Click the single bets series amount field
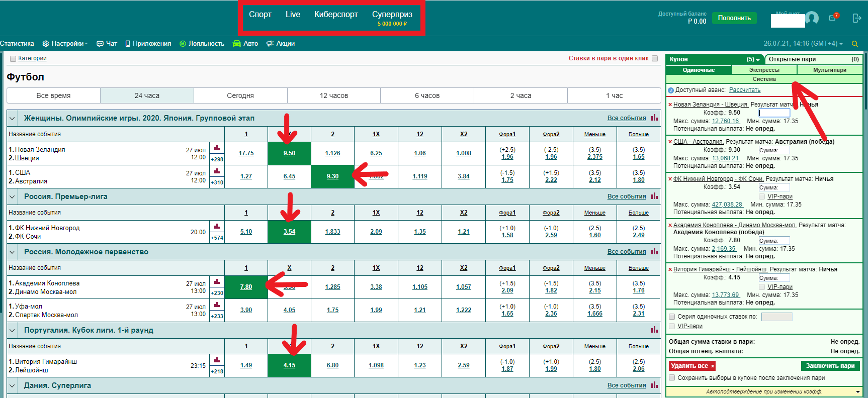Screen dimensions: 868x398 (x=776, y=317)
